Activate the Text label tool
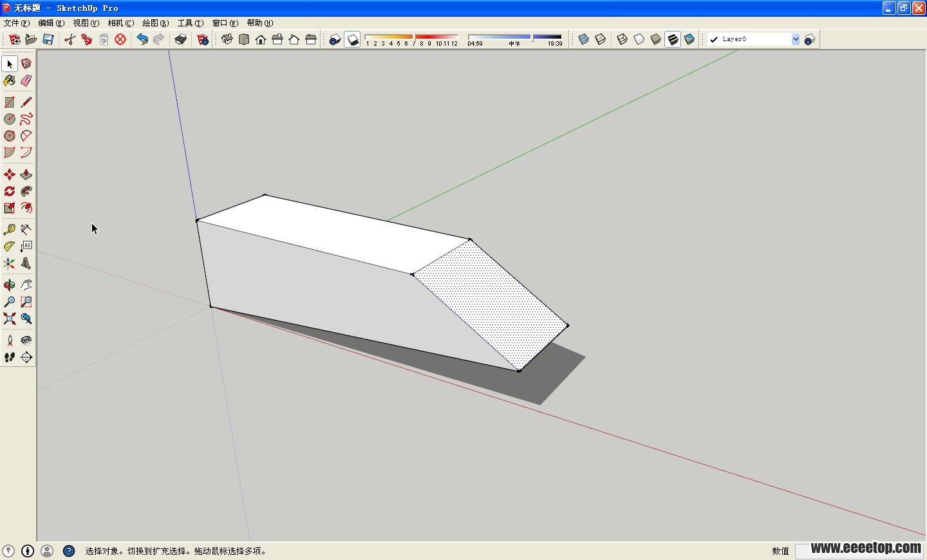Viewport: 927px width, 560px height. pyautogui.click(x=26, y=247)
